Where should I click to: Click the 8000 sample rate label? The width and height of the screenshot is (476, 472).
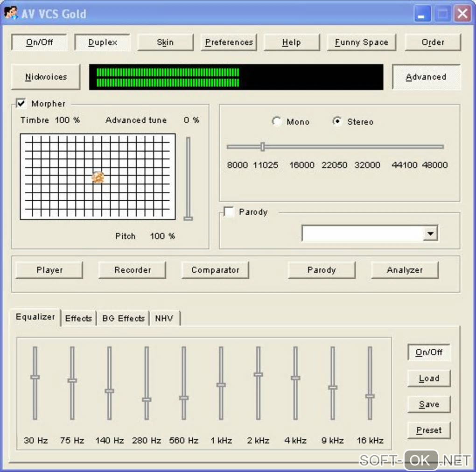238,165
